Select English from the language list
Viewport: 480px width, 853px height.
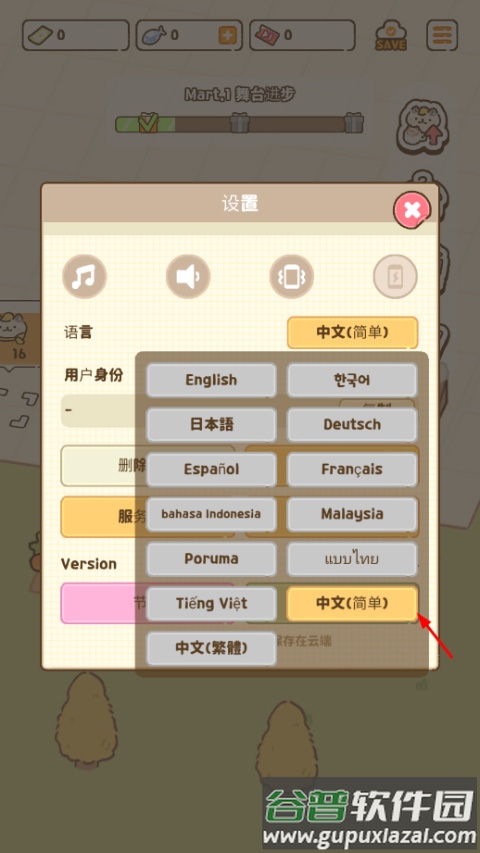click(211, 380)
